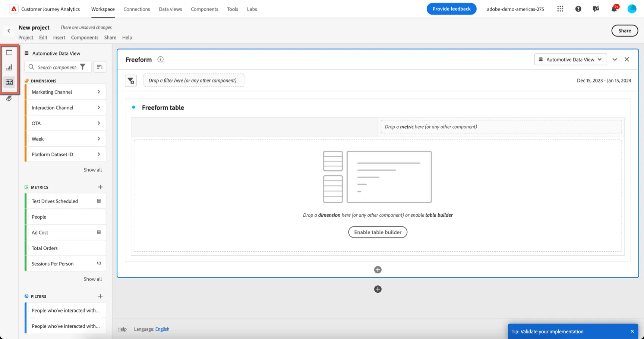Image resolution: width=644 pixels, height=339 pixels.
Task: Select the Components icon in left rail
Action: (x=9, y=82)
